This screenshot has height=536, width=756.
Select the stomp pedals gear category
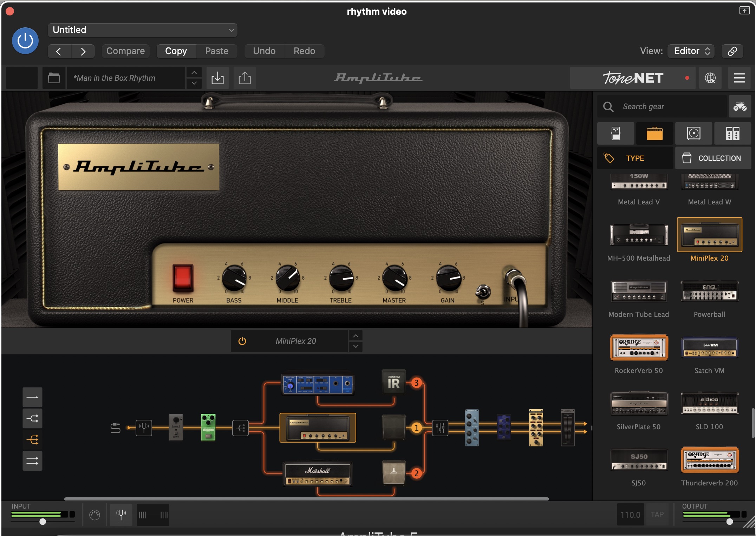616,133
